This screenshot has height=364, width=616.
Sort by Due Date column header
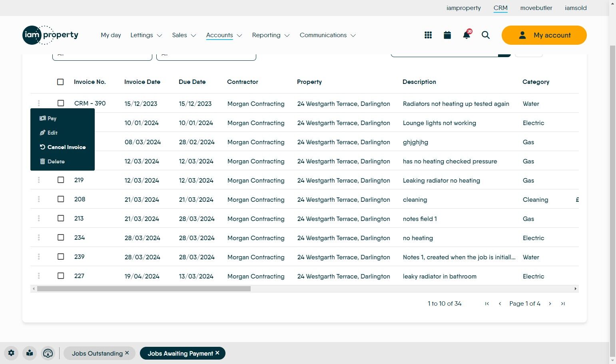(x=192, y=82)
